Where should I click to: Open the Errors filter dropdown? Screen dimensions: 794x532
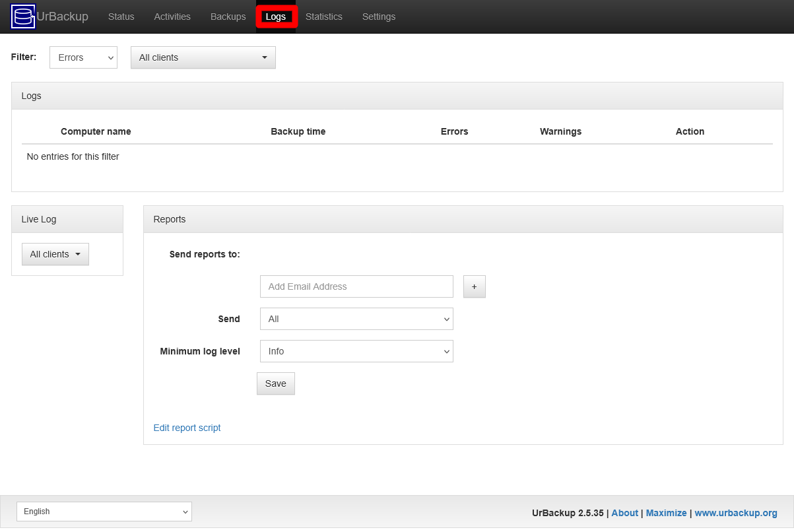(83, 57)
